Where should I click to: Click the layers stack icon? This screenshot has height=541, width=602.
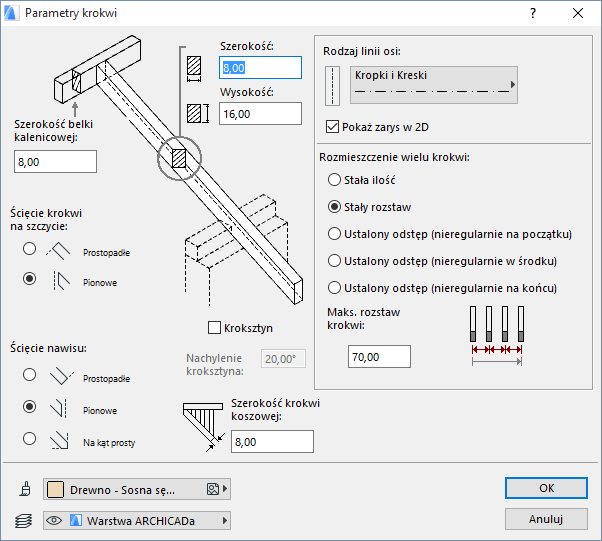(x=24, y=521)
